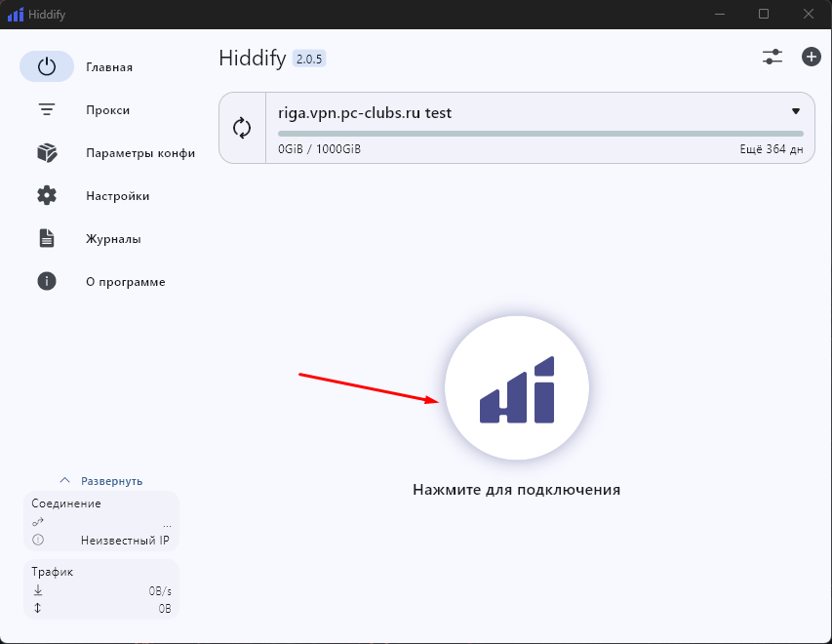
Task: Click the Журналы document icon
Action: click(47, 239)
